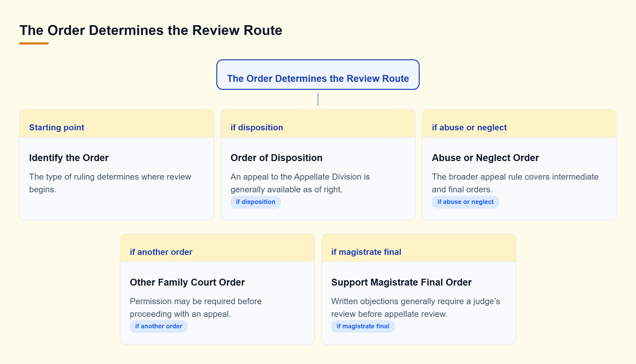Click the 'Support Magistrate Final Order' title

coord(401,282)
